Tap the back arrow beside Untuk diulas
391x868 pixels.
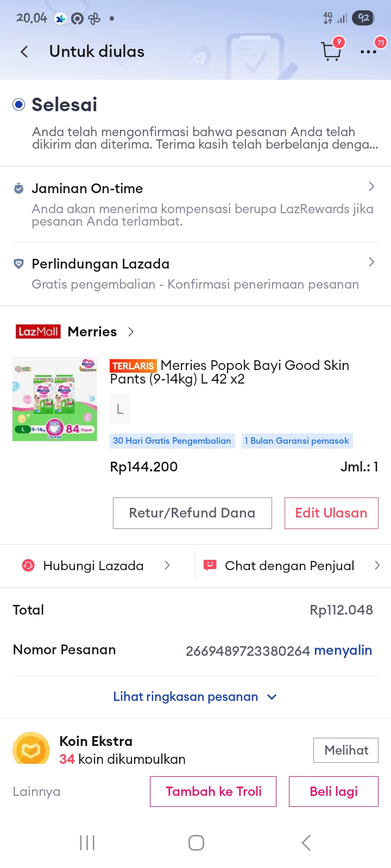24,52
